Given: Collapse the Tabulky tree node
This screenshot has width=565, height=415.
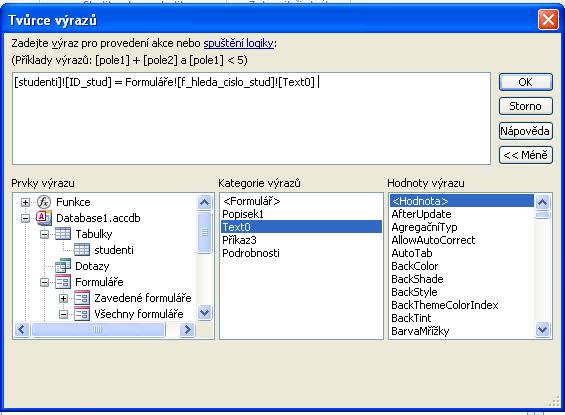Looking at the screenshot, I should 44,234.
